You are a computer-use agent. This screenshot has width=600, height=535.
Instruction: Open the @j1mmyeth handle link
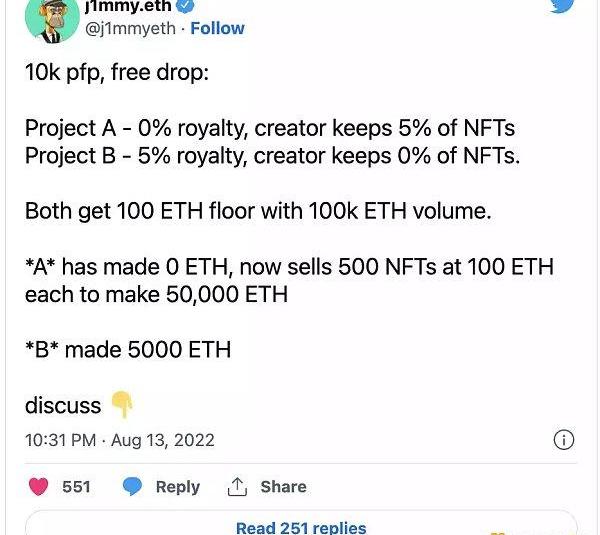[x=138, y=28]
